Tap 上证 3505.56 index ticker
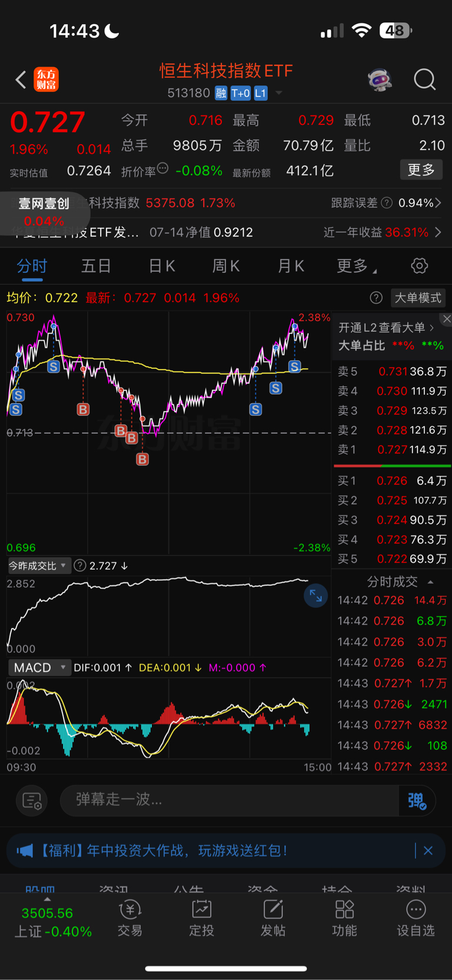The height and width of the screenshot is (980, 452). [52, 922]
